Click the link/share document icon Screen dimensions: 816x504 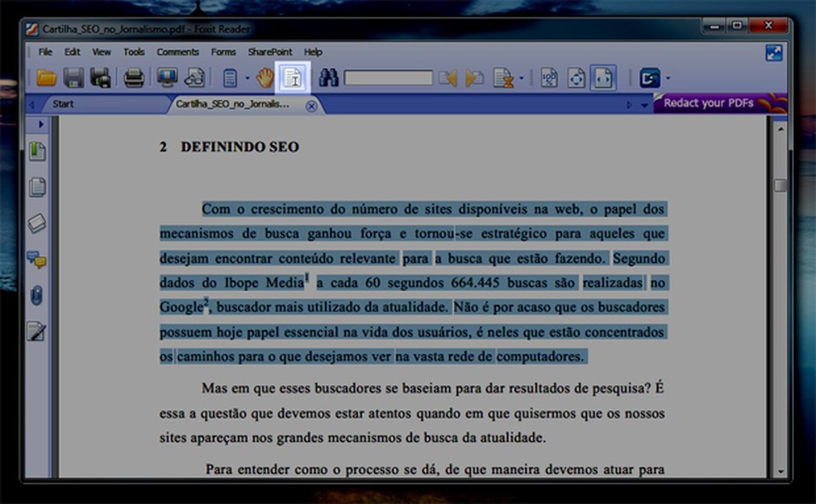click(195, 78)
